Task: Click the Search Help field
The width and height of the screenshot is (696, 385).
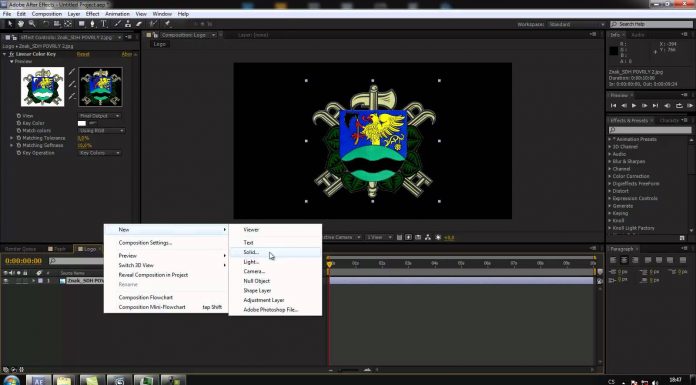Action: pyautogui.click(x=651, y=24)
